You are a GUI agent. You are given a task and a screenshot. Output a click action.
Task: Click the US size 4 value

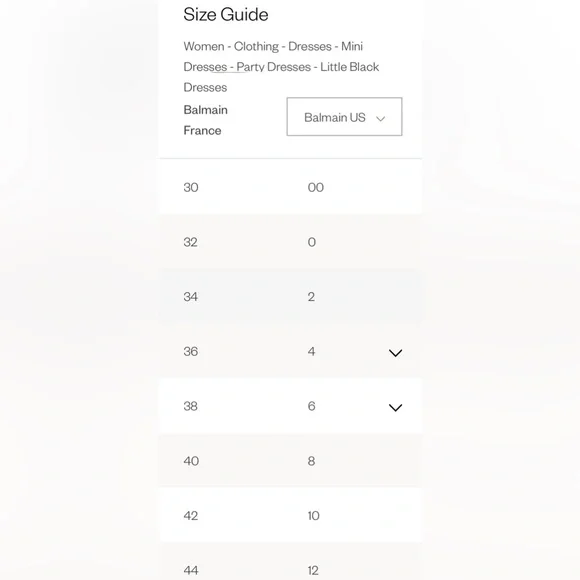point(311,351)
